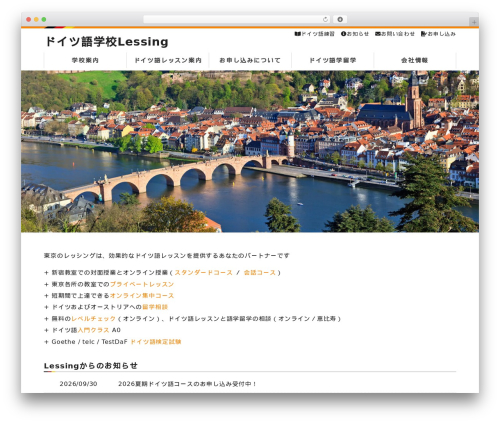Click the news date 2026/09/30

[78, 384]
